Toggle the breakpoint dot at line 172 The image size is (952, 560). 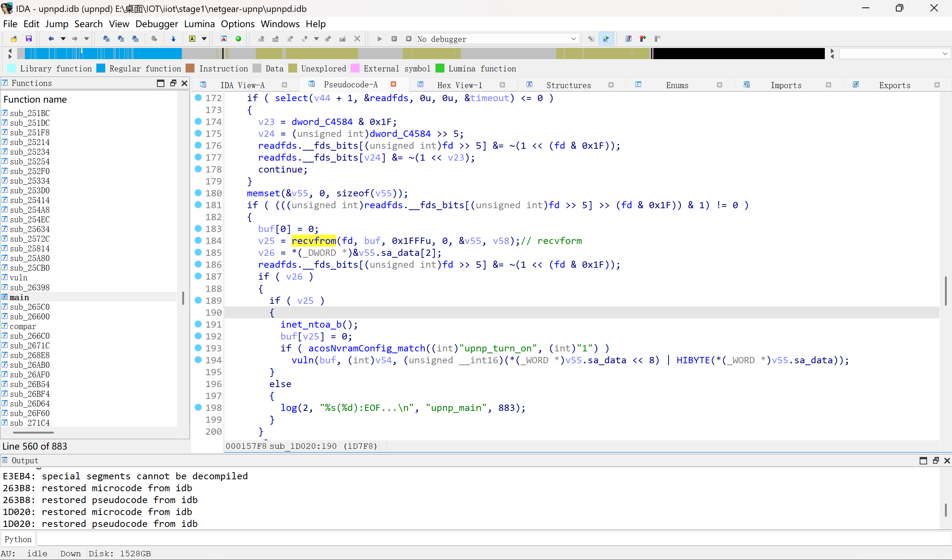198,97
